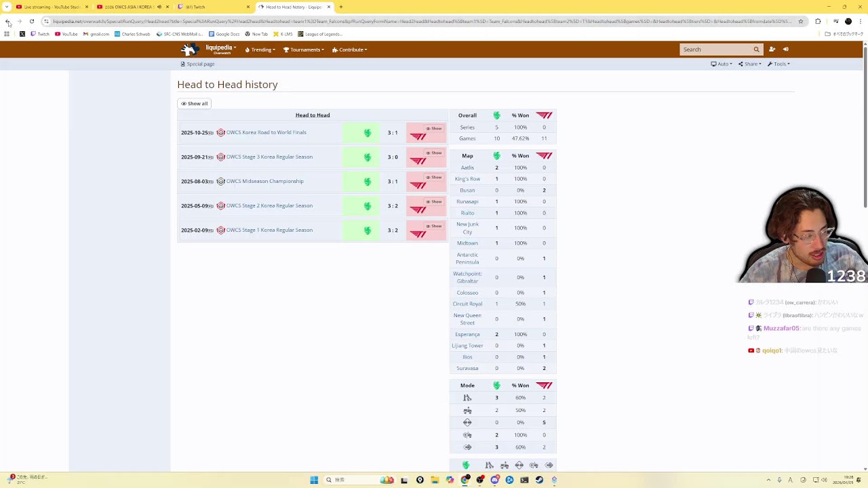Screen dimensions: 868x488
Task: Open a new browser tab with plus button
Action: coord(341,7)
